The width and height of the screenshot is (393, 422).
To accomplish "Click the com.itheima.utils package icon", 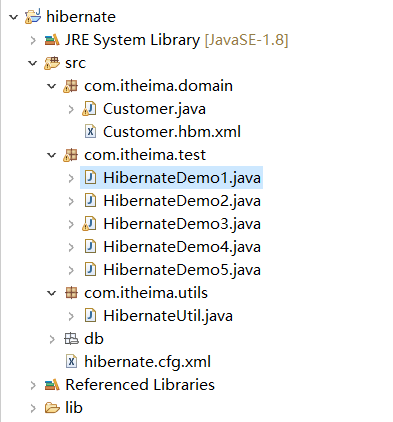I will [x=71, y=293].
